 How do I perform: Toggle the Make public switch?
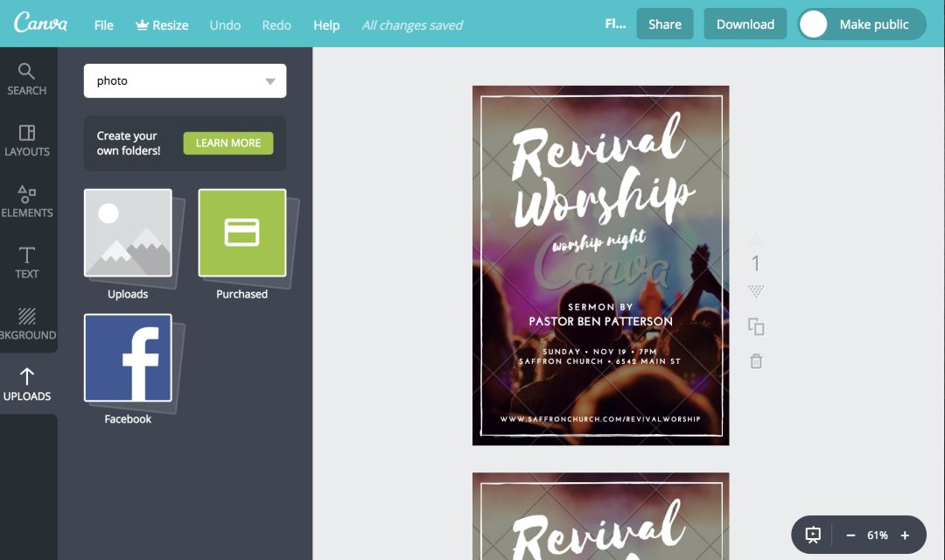(x=862, y=24)
